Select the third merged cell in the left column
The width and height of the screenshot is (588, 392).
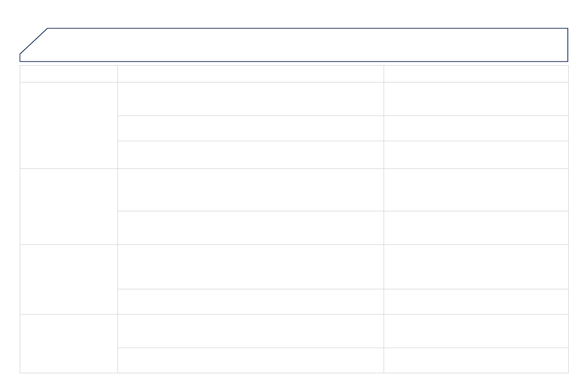(x=69, y=279)
